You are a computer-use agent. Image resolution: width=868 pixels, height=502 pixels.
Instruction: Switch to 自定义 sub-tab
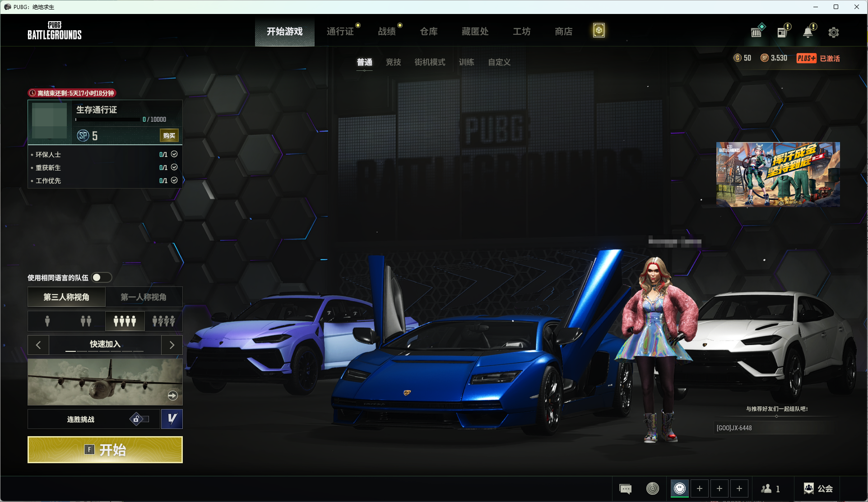pos(499,62)
